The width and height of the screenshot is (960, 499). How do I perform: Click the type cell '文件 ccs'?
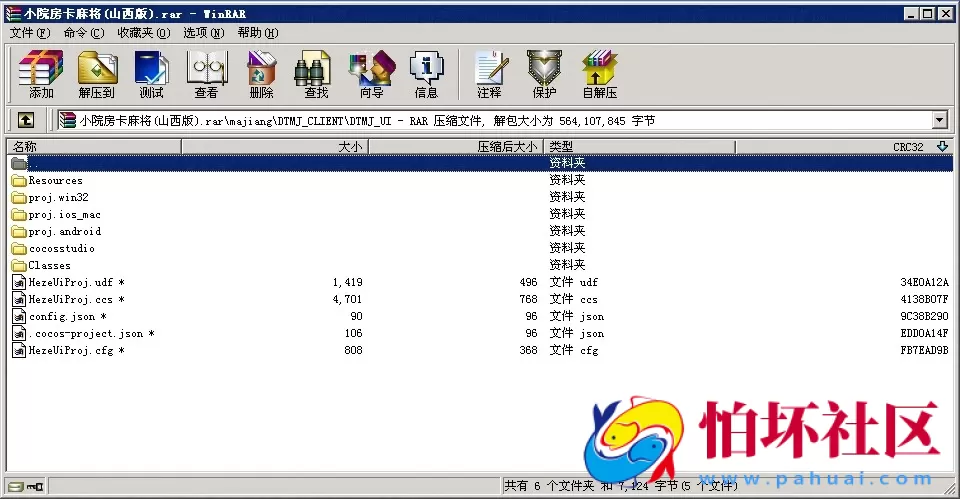(x=573, y=299)
